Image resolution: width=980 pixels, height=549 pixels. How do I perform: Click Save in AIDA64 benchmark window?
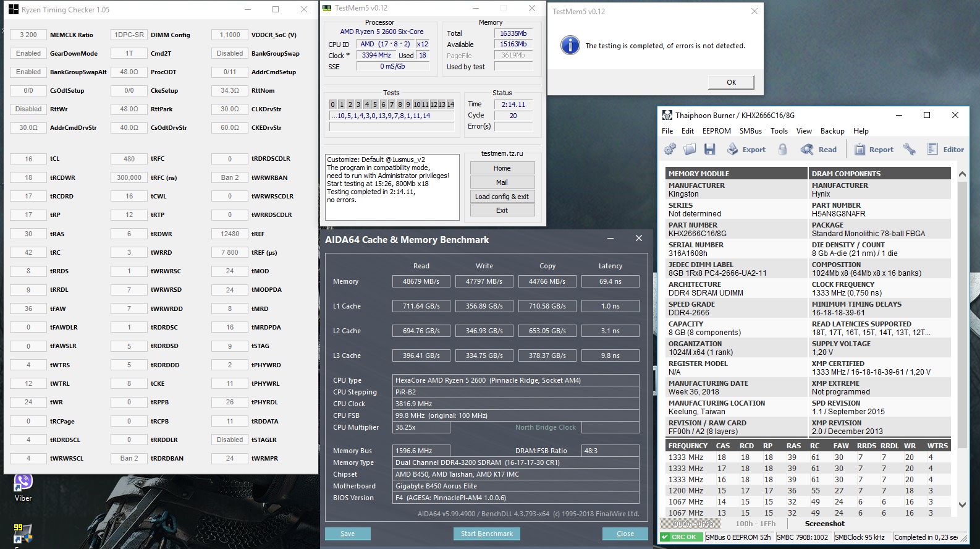point(347,534)
